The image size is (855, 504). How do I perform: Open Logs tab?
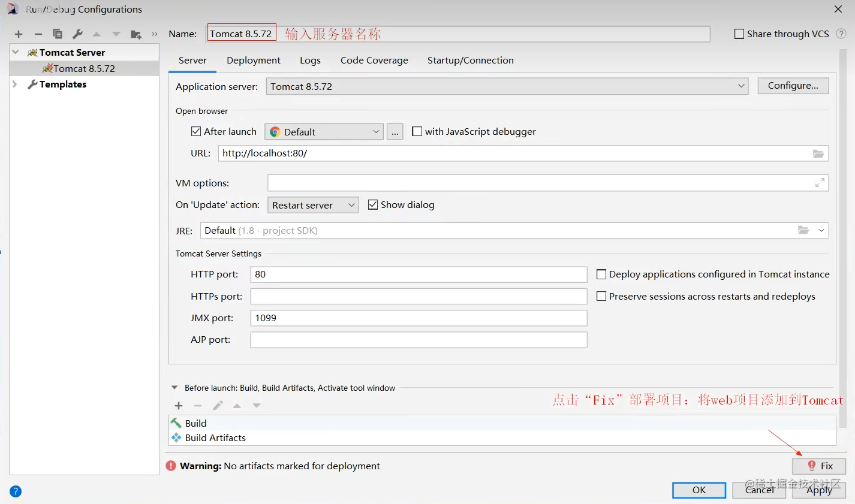[310, 61]
